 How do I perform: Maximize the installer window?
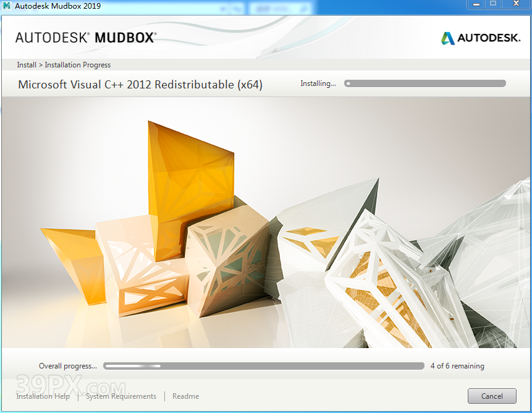(492, 4)
